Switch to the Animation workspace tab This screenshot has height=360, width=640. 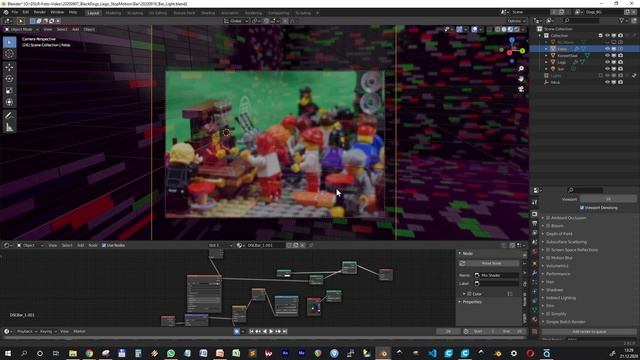click(230, 13)
